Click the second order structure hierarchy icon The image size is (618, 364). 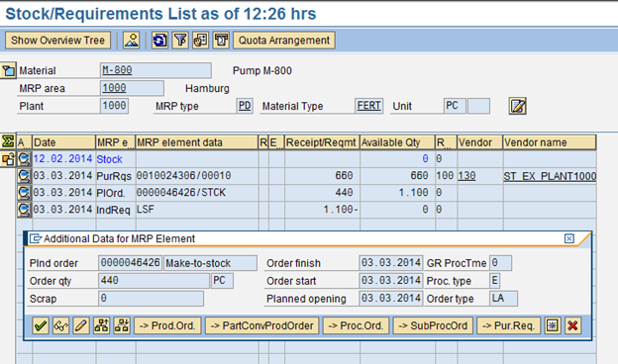click(122, 325)
